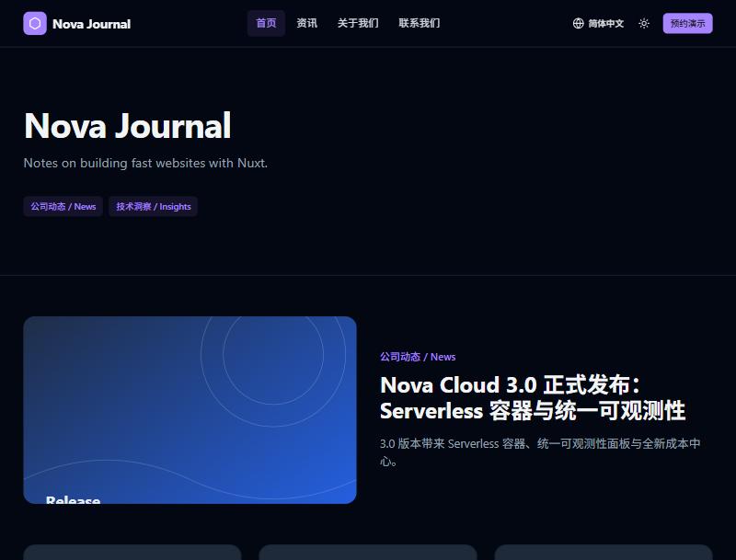Screen dimensions: 736x560
Task: Open the Nova Cloud 3.0 正式发布 article title
Action: pos(533,398)
